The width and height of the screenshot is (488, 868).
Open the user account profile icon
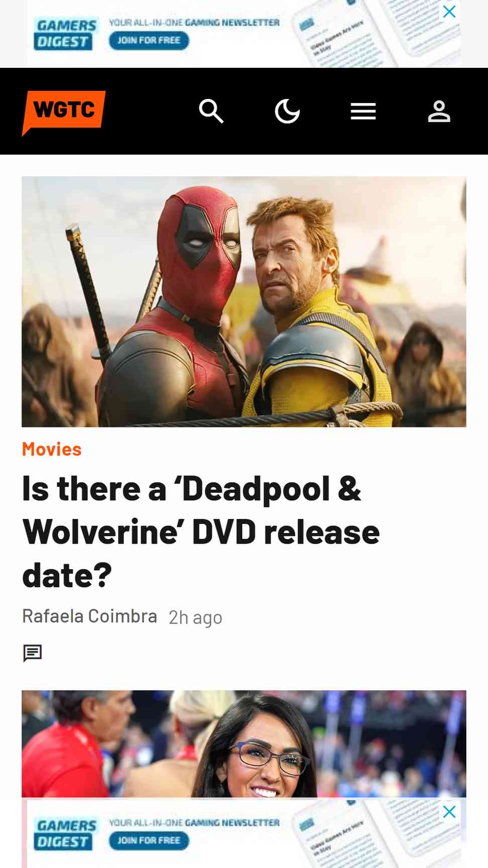439,111
